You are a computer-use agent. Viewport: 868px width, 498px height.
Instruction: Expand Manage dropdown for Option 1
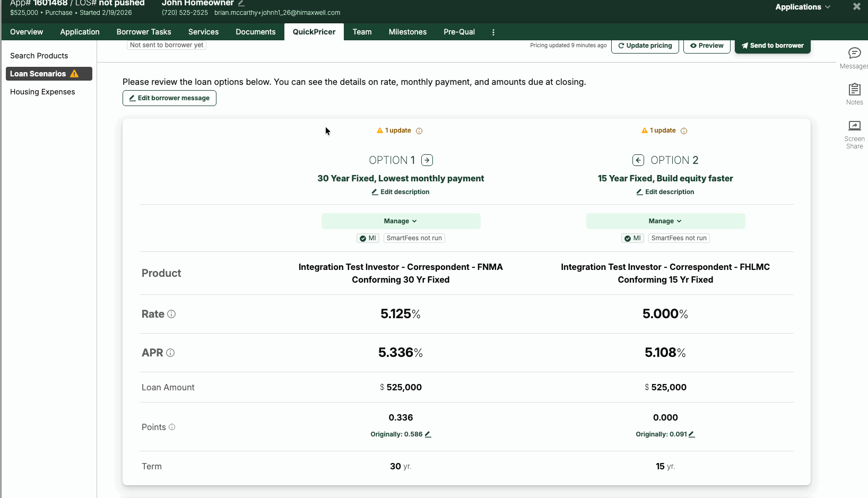tap(401, 221)
